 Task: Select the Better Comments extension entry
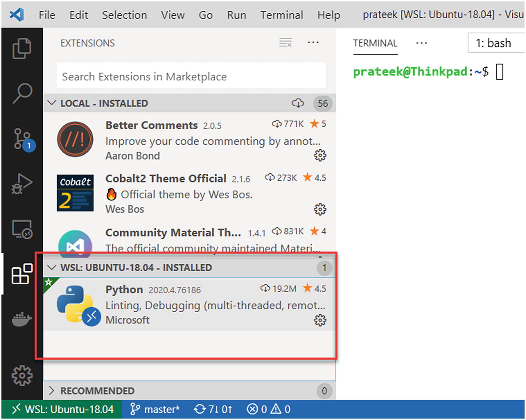click(189, 140)
